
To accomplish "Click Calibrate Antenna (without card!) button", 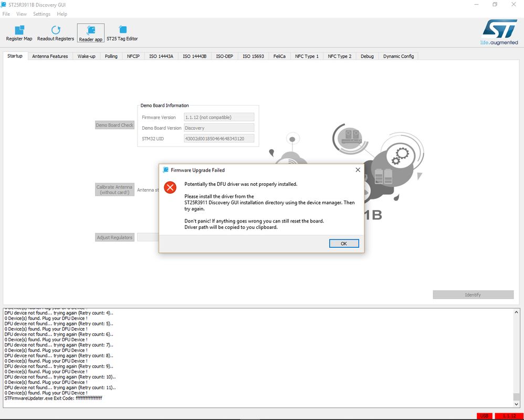I will 114,190.
